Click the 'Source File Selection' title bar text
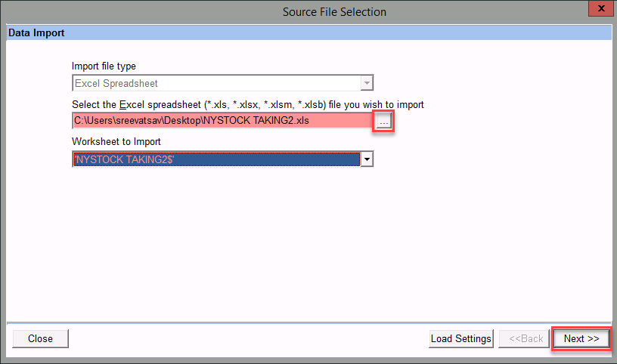The width and height of the screenshot is (617, 364). coord(334,11)
